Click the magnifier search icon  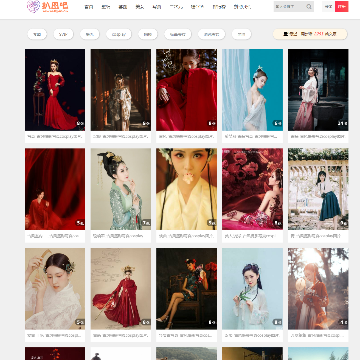(309, 6)
